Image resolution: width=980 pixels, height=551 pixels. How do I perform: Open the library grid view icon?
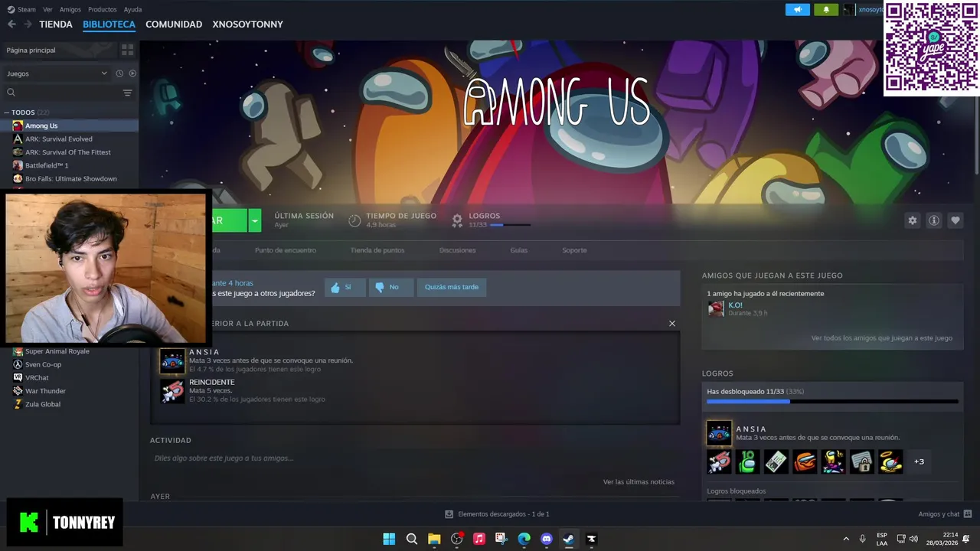pos(127,50)
